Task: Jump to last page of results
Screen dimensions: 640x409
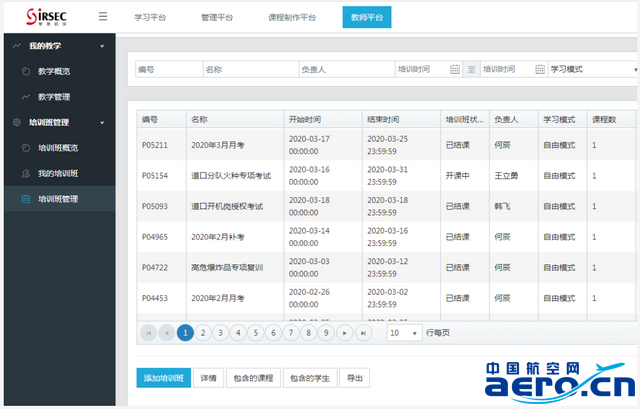Action: 363,333
